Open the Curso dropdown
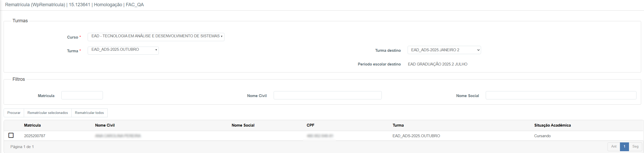The image size is (644, 153). pos(156,37)
